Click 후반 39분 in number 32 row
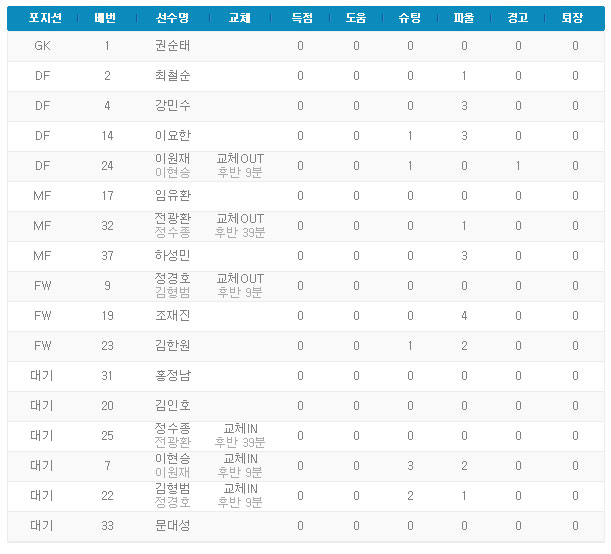The image size is (611, 554). (240, 233)
